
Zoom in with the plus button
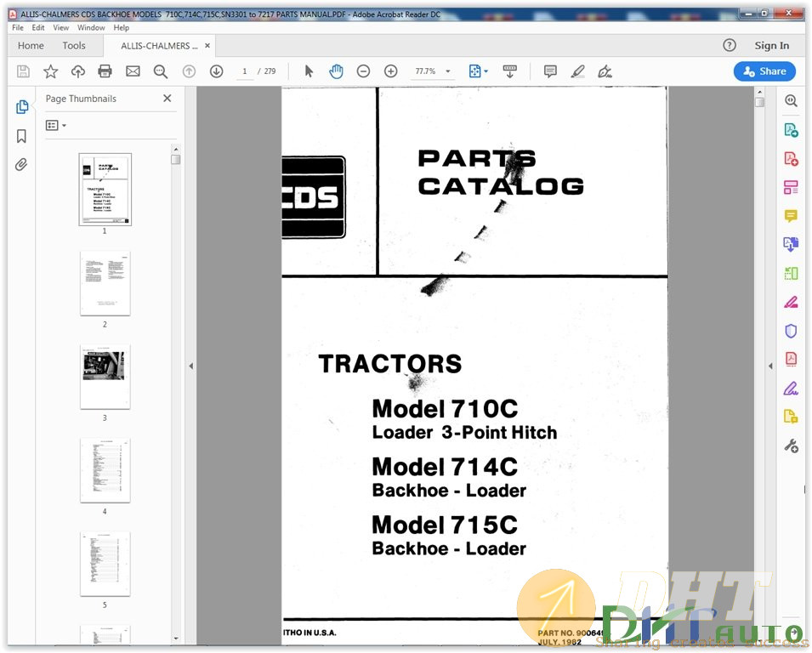[391, 71]
